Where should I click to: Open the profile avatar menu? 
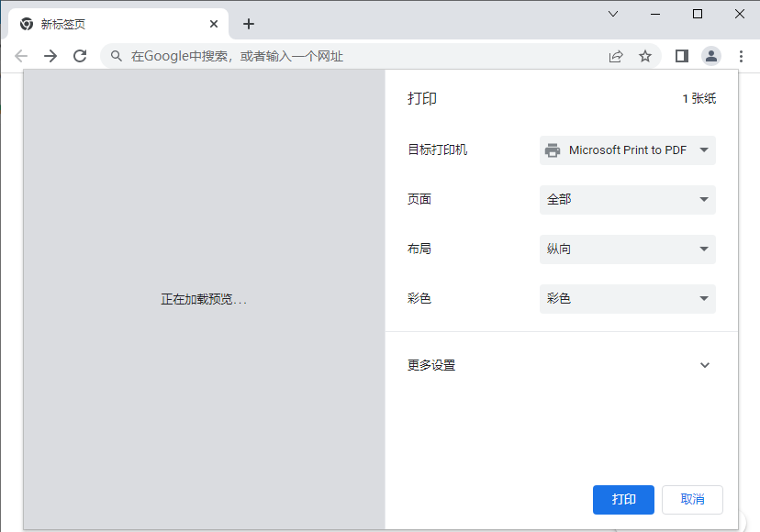click(x=711, y=56)
